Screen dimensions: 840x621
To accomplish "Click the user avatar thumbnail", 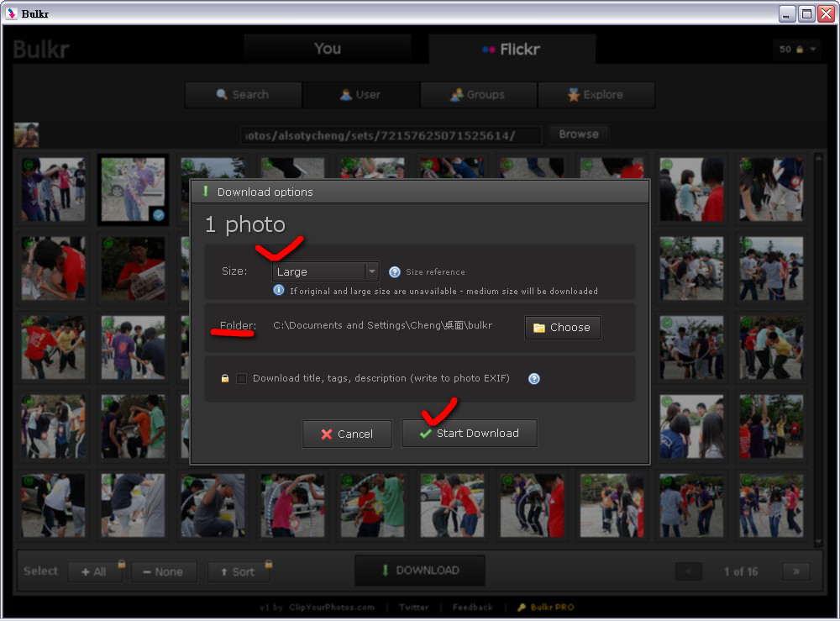I will (26, 135).
